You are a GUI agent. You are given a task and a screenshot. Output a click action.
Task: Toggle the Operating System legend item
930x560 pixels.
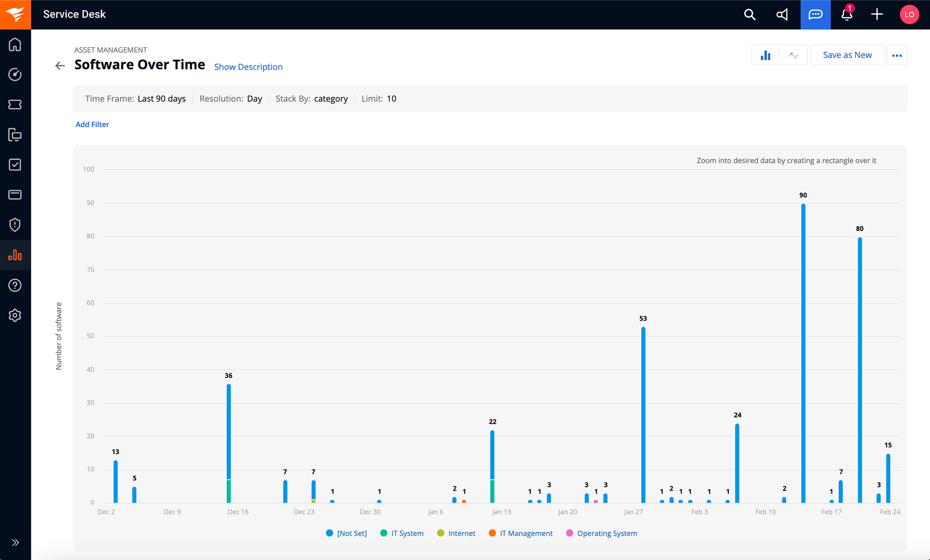point(602,533)
